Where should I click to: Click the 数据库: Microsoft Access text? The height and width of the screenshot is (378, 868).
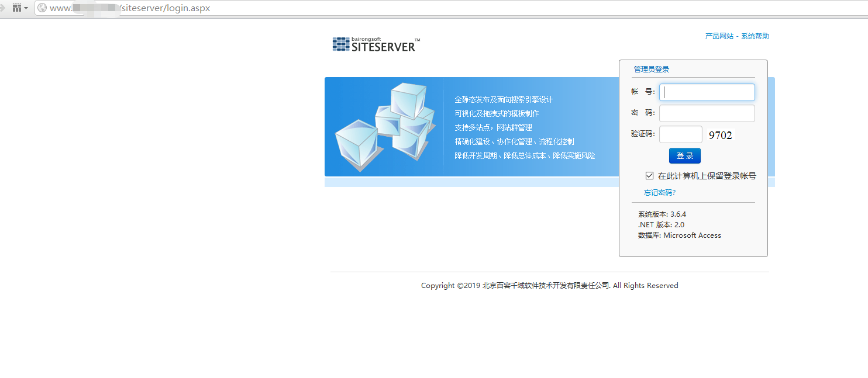[x=680, y=235]
